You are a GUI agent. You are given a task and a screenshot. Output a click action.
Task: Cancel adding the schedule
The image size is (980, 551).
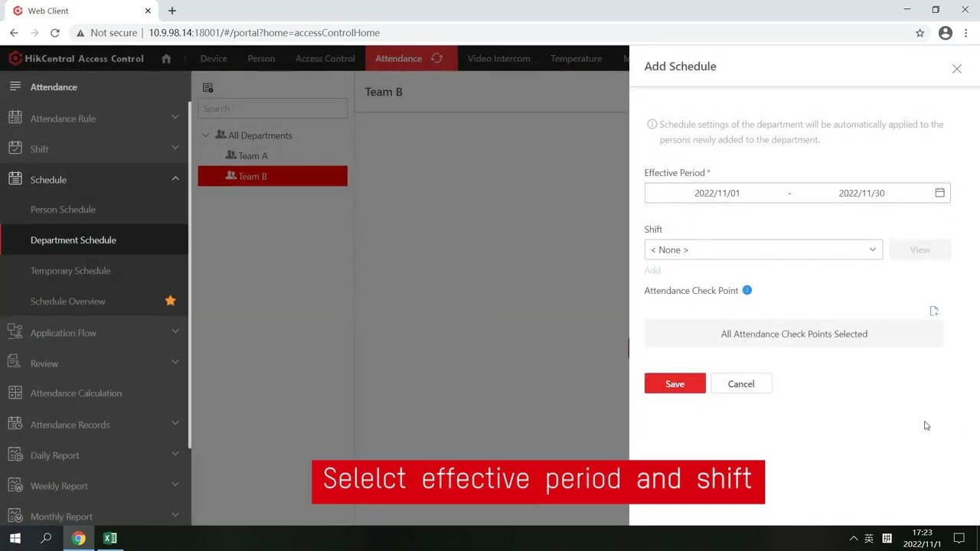pos(741,383)
